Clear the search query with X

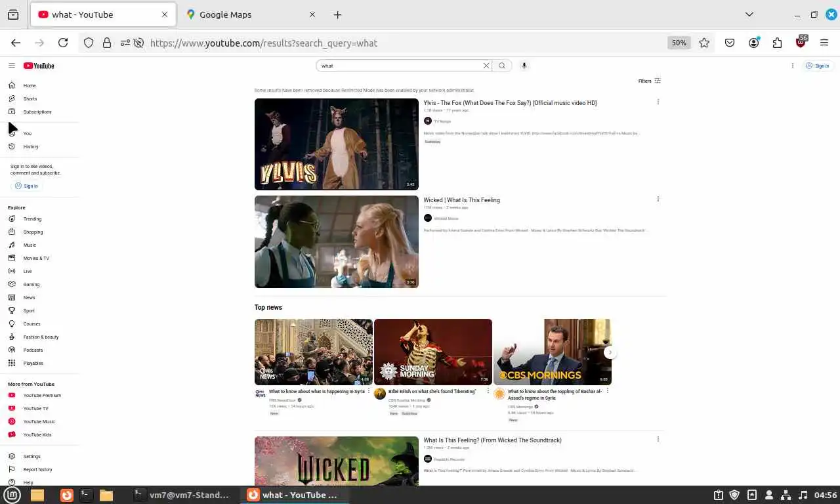click(486, 66)
